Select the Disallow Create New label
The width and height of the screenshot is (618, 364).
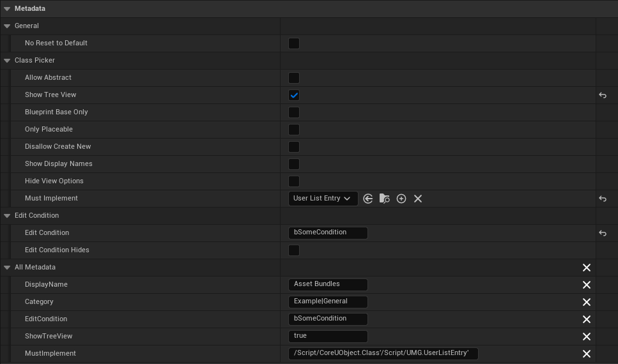click(58, 146)
